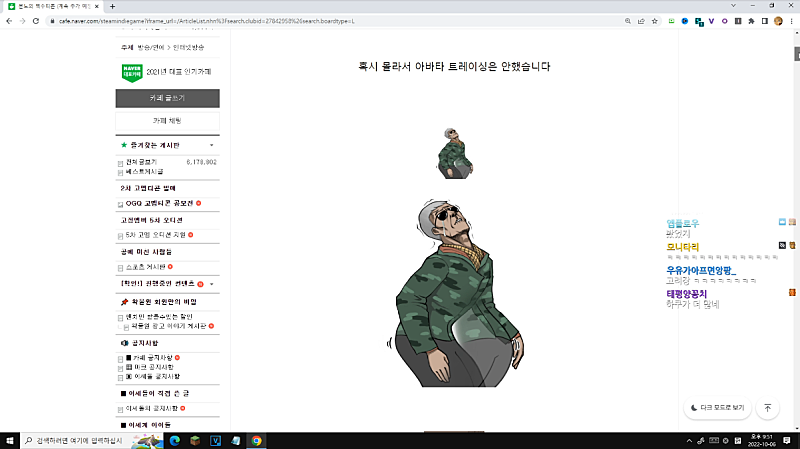The width and height of the screenshot is (800, 449).
Task: Open 베스트게시글 board link
Action: 144,171
